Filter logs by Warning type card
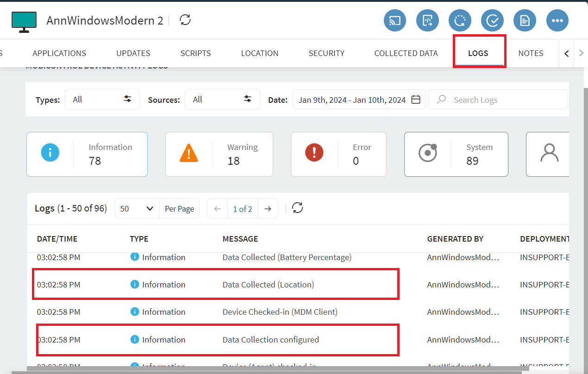The height and width of the screenshot is (374, 588). 219,154
